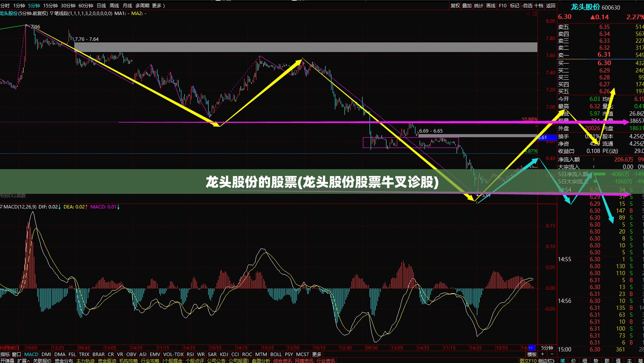The image size is (644, 363).
Task: Select the MCST indicator tab
Action: click(303, 354)
